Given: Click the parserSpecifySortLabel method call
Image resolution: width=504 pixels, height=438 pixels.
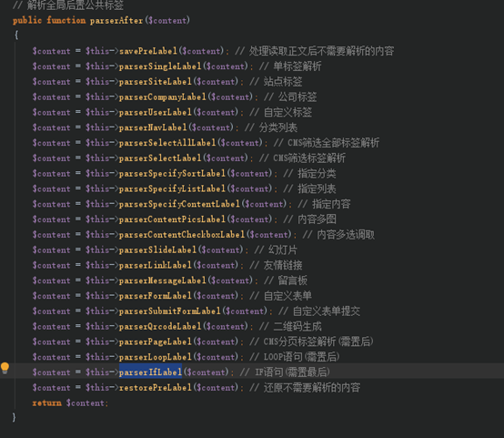Looking at the screenshot, I should point(172,173).
